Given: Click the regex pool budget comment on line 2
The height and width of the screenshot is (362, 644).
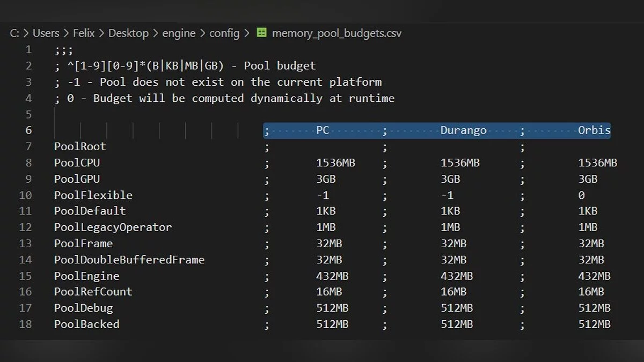Looking at the screenshot, I should coord(185,66).
